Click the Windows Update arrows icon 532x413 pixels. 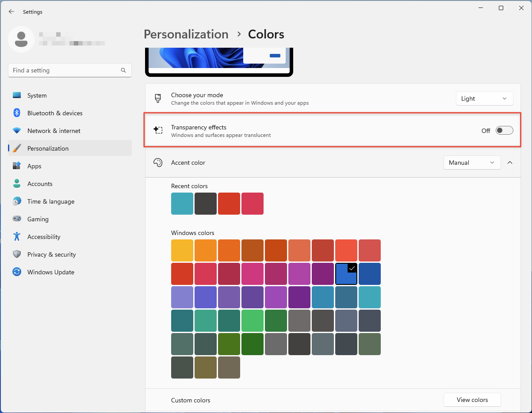click(17, 272)
